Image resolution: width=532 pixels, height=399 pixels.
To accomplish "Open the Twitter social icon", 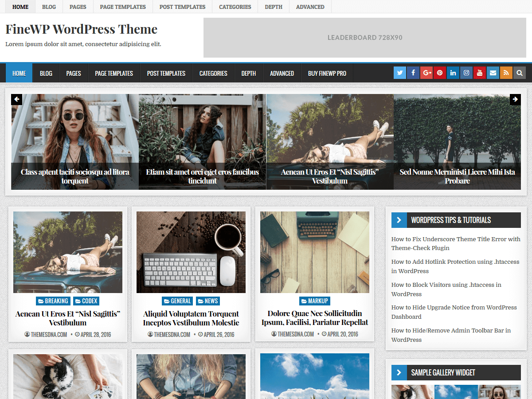I will (399, 72).
